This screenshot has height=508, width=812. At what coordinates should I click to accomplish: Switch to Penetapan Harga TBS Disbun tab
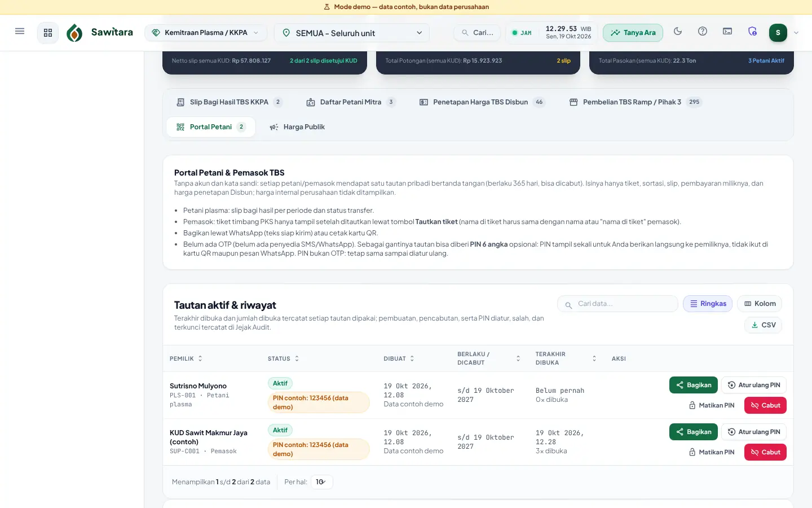(482, 102)
